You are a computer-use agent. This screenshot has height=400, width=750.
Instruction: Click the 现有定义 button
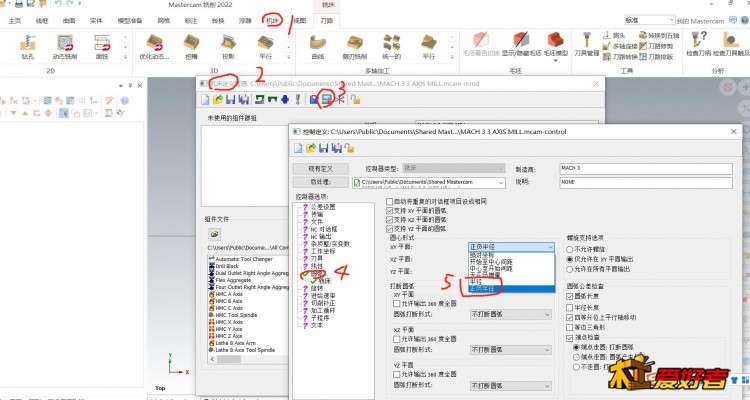pos(320,169)
